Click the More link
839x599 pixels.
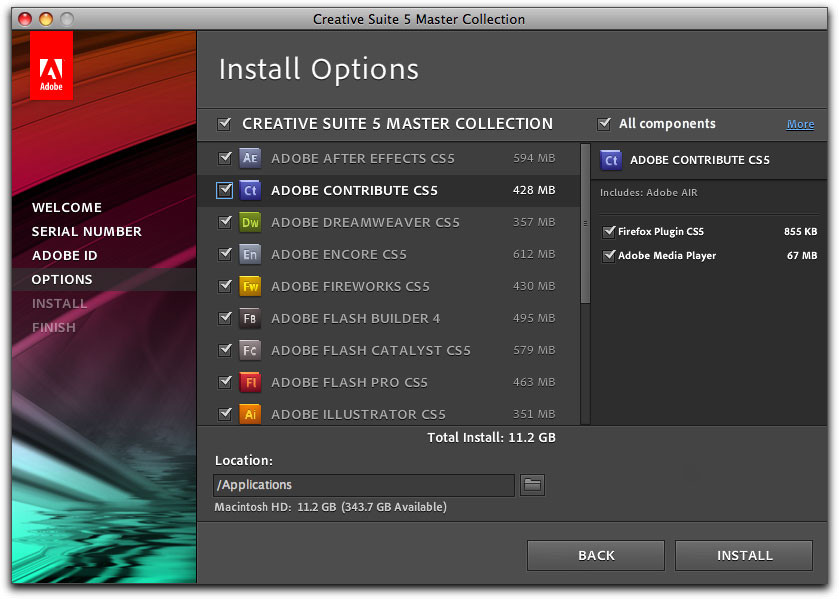[800, 124]
